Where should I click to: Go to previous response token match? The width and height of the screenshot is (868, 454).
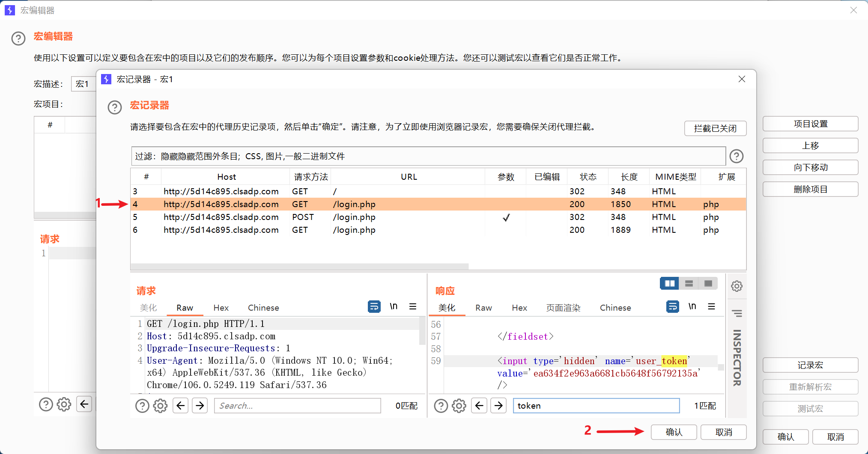pos(479,405)
